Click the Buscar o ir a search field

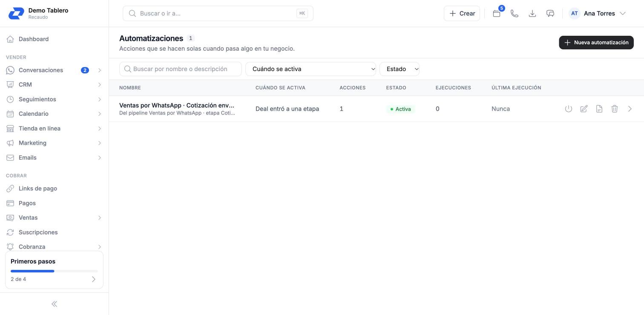point(218,13)
